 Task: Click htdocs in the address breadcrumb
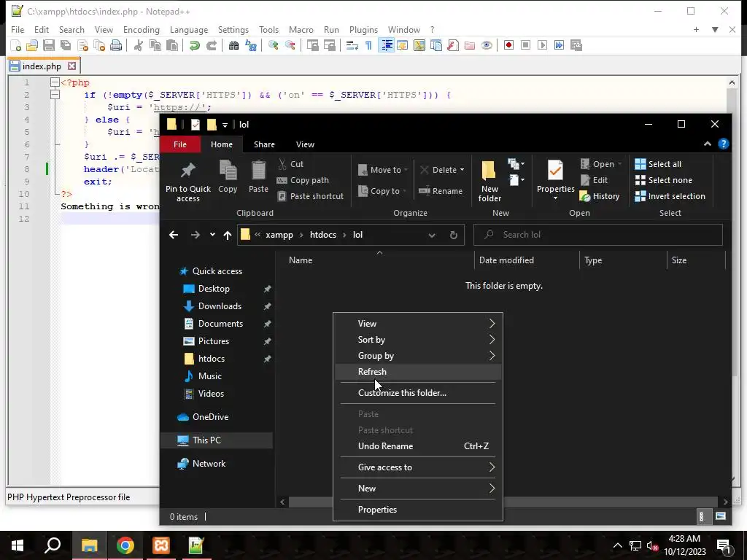pos(323,235)
